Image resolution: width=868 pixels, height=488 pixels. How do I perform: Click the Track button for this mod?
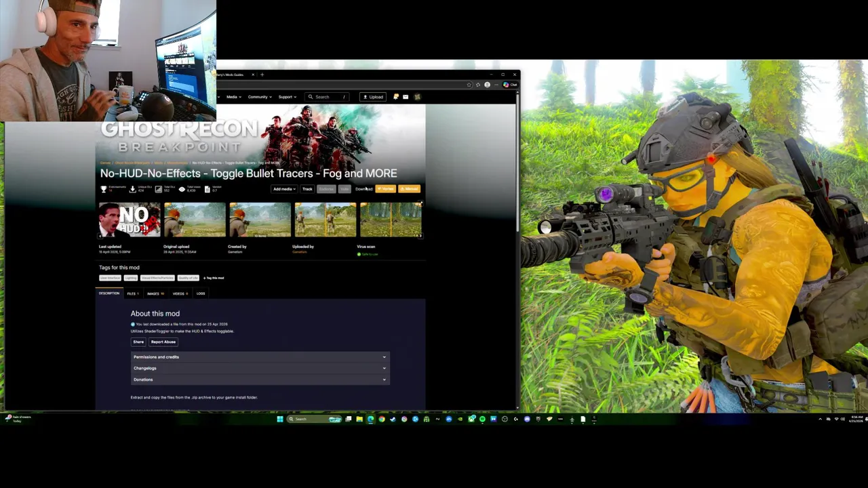pos(308,189)
